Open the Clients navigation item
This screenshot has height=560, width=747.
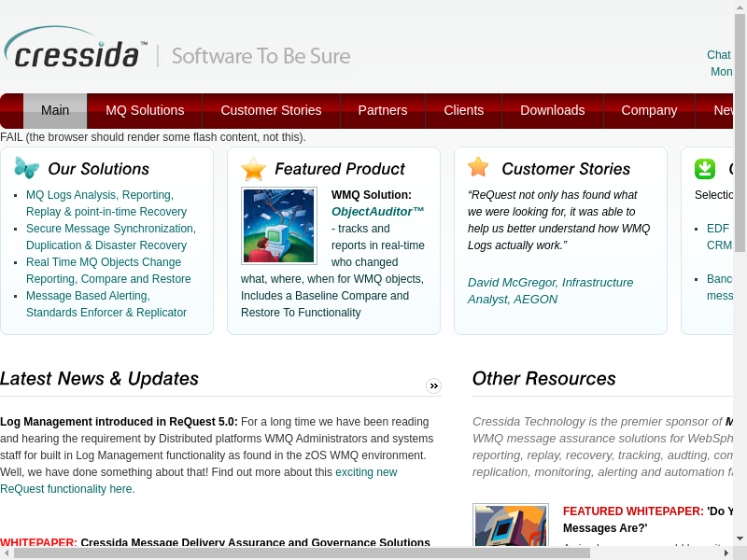tap(464, 110)
